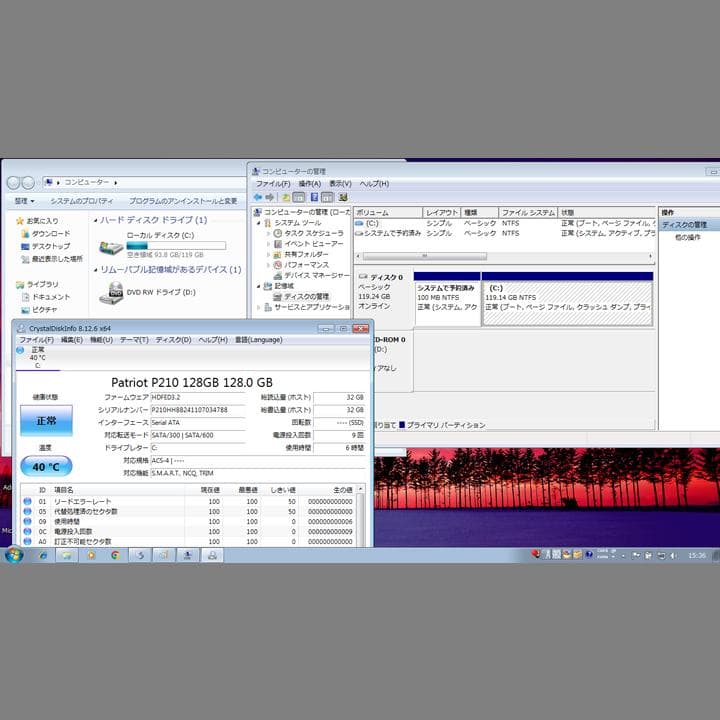The image size is (720, 720).
Task: Collapse the システム ツール node
Action: point(259,223)
